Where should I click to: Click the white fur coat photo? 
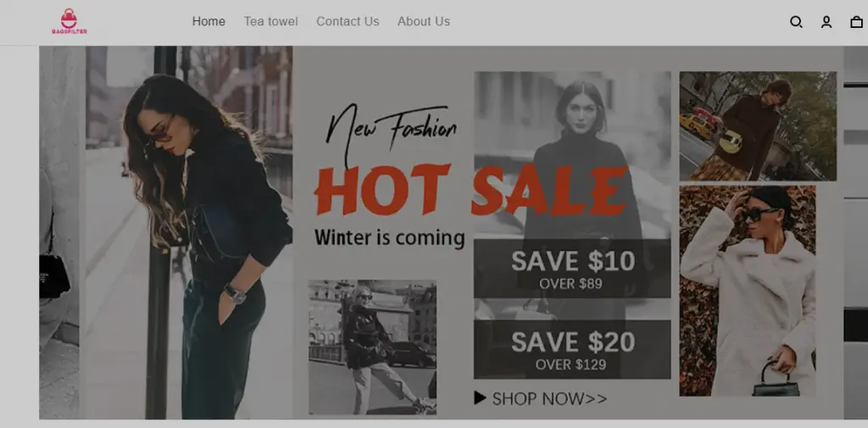click(748, 291)
